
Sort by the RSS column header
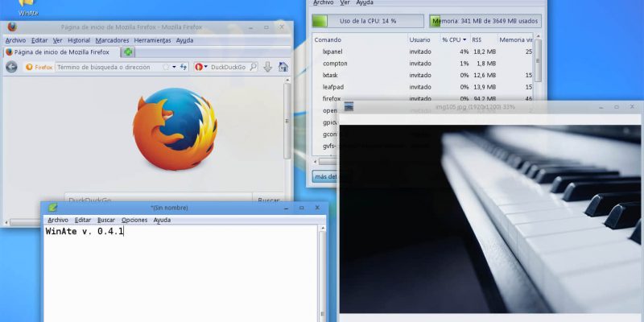point(484,39)
